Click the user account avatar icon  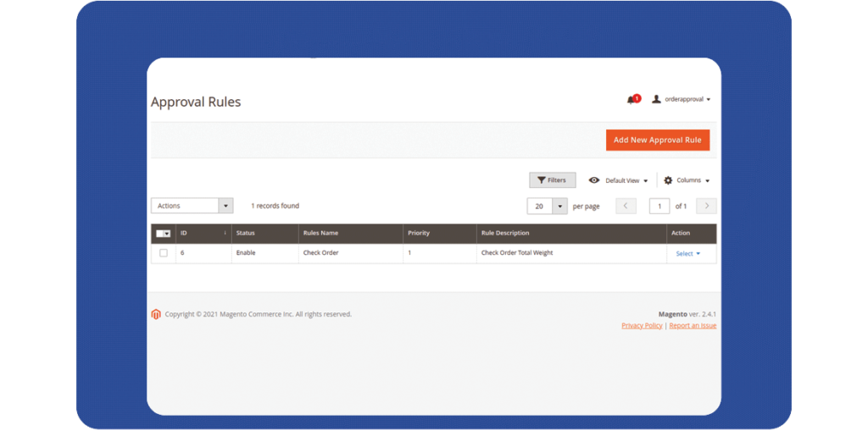point(656,99)
